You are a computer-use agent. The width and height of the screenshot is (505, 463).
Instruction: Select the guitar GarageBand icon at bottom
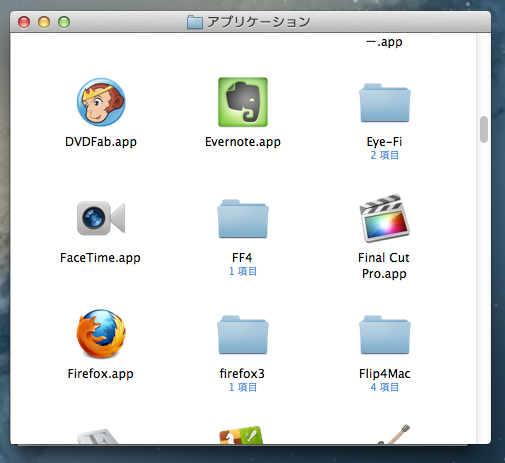click(394, 434)
